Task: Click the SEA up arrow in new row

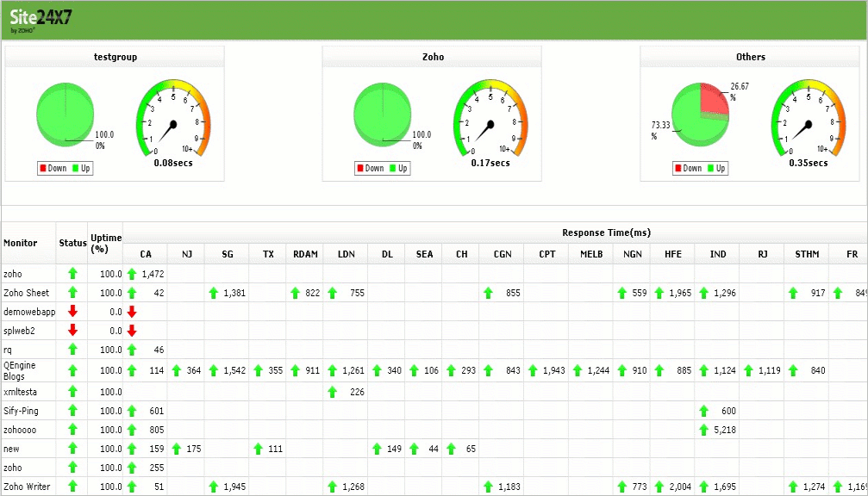Action: click(x=414, y=449)
